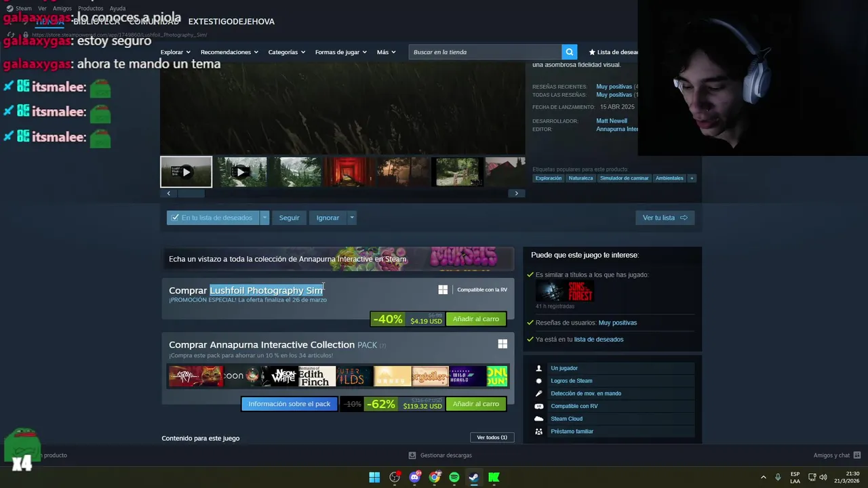This screenshot has width=868, height=488.
Task: Play the first trailer thumbnail
Action: [186, 172]
